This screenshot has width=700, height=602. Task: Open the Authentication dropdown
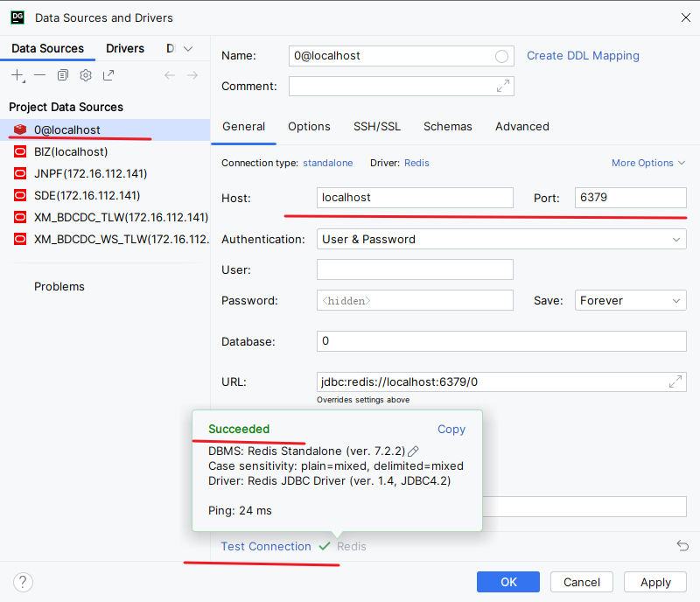point(501,239)
